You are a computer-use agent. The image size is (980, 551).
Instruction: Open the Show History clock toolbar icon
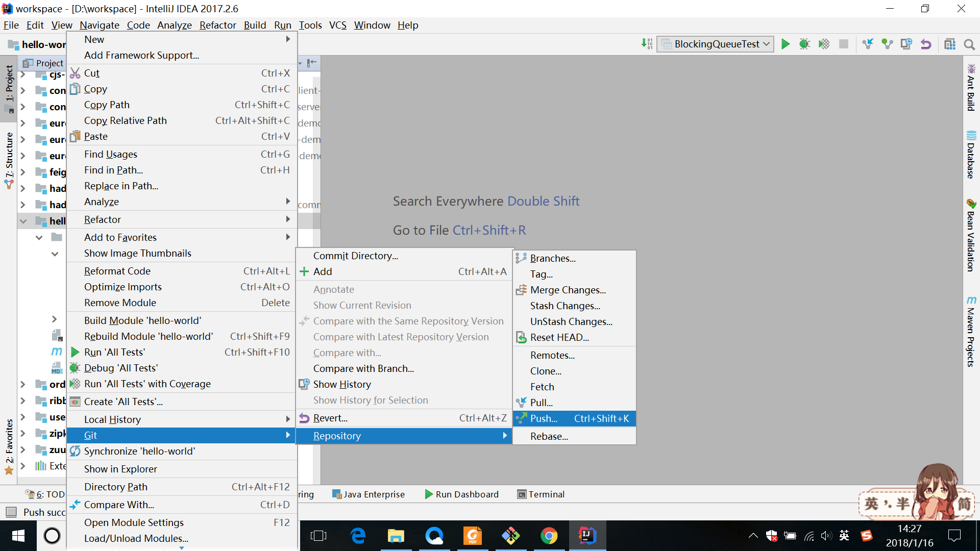[906, 44]
